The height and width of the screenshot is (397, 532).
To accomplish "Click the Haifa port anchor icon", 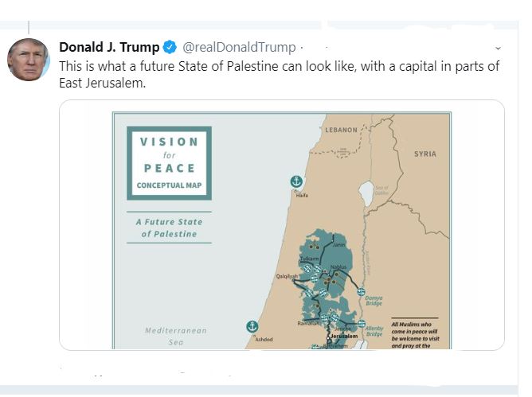I will 296,181.
